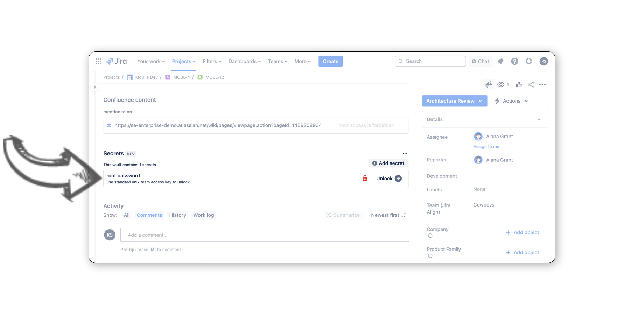Open the Actions dropdown
Viewport: 644px width, 315px height.
[x=511, y=101]
